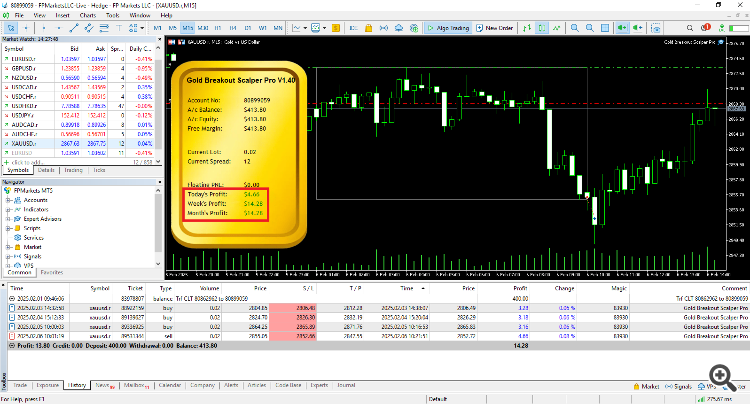Viewport: 750px width, 404px height.
Task: Open the File menu
Action: click(19, 15)
